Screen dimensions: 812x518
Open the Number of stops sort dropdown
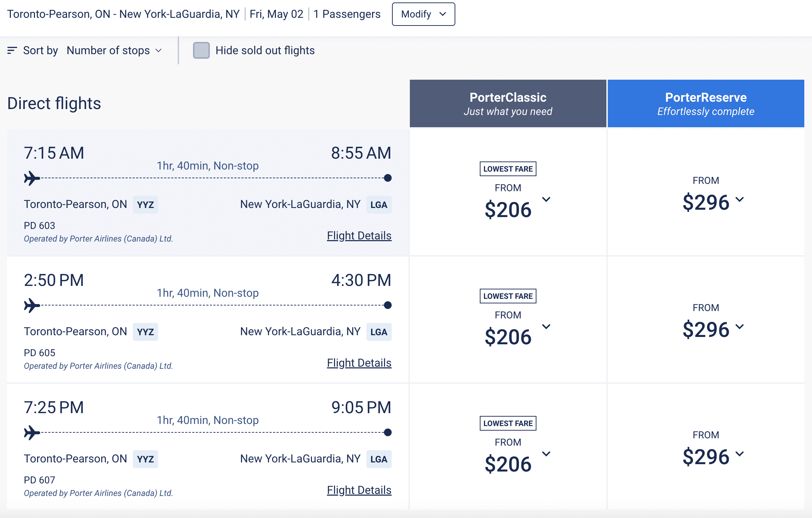(114, 51)
